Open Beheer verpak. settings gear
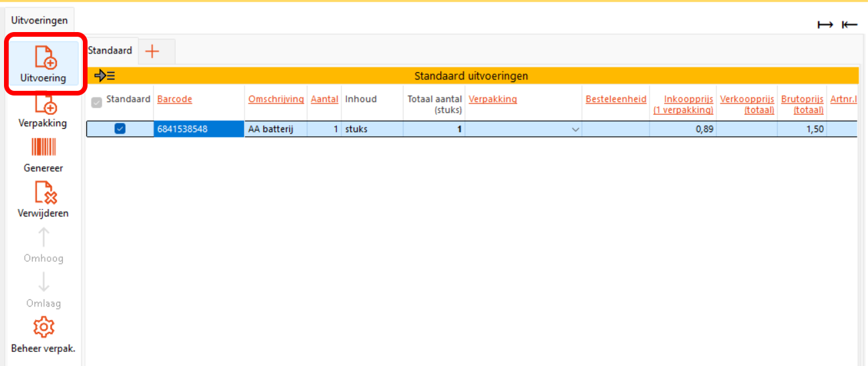Image resolution: width=868 pixels, height=366 pixels. click(43, 328)
